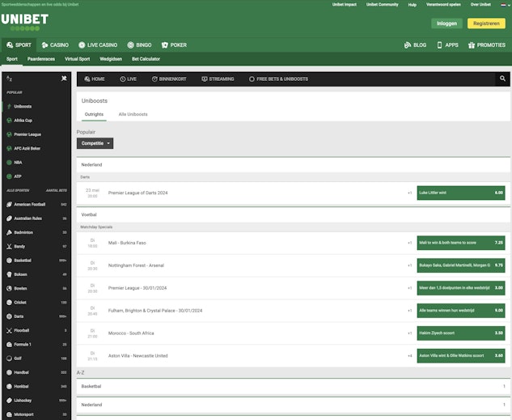Click the Unibet logo
The width and height of the screenshot is (512, 420).
point(25,22)
